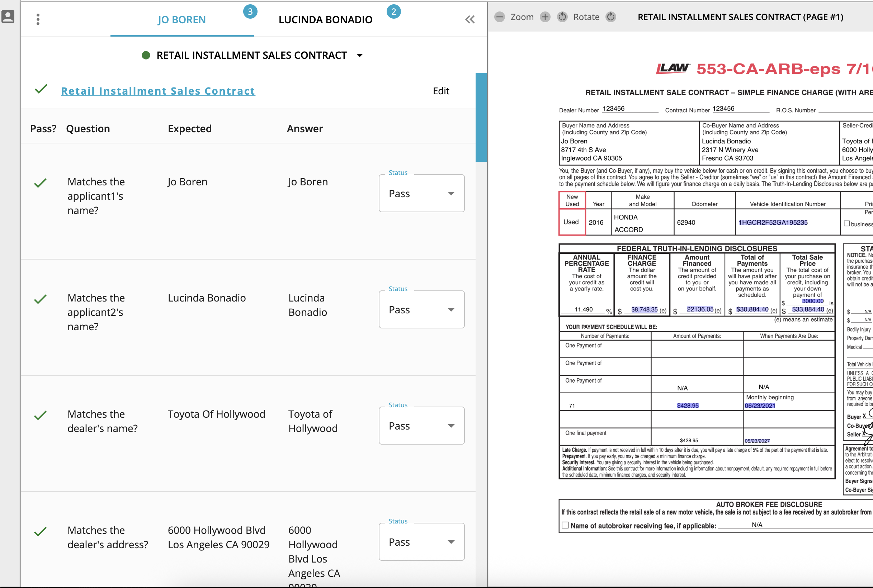Rotate document clockwise

click(x=611, y=17)
